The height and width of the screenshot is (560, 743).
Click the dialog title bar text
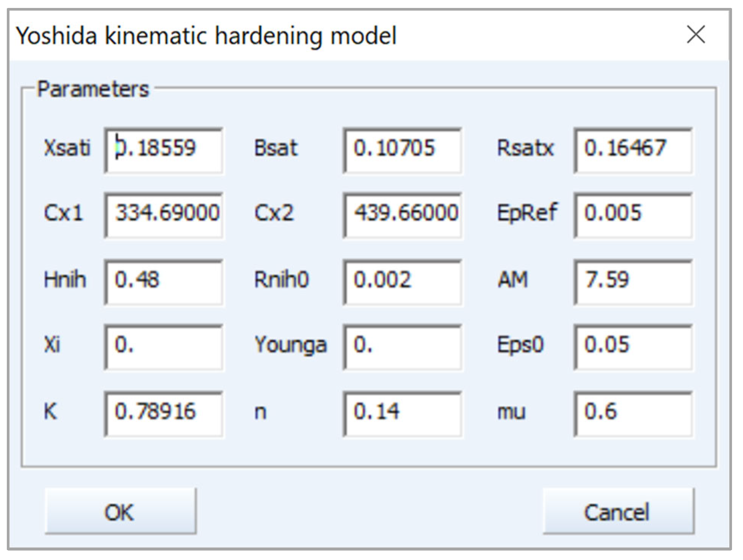click(206, 36)
